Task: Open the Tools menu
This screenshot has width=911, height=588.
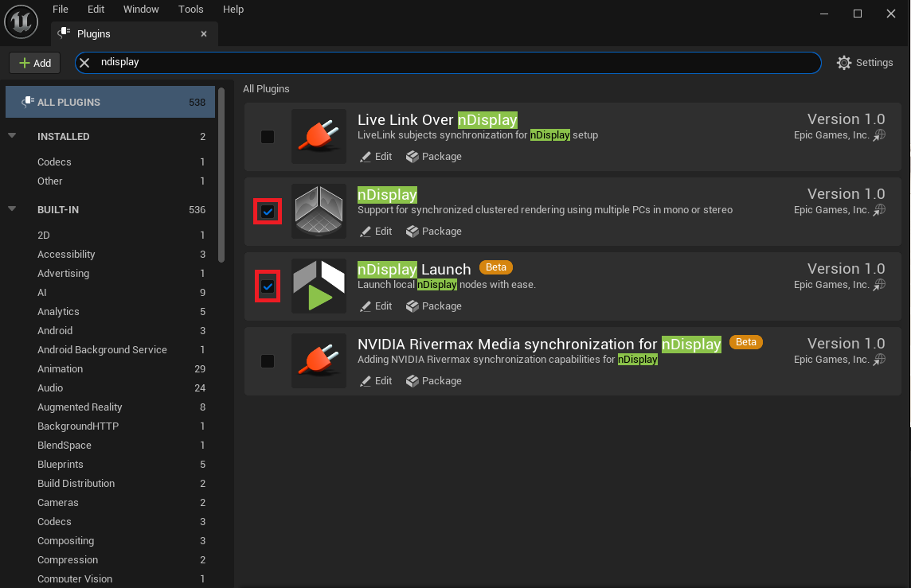Action: click(x=190, y=10)
